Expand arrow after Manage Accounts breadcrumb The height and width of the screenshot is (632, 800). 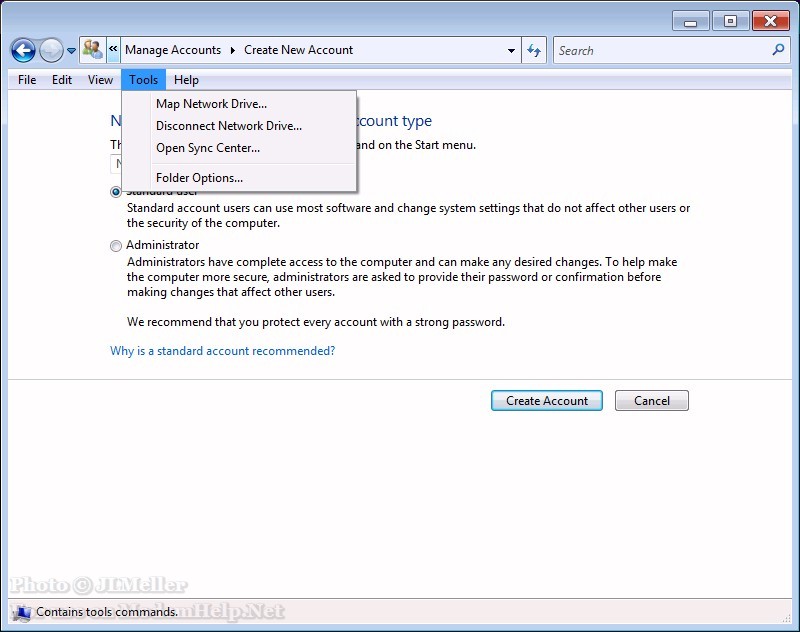233,50
